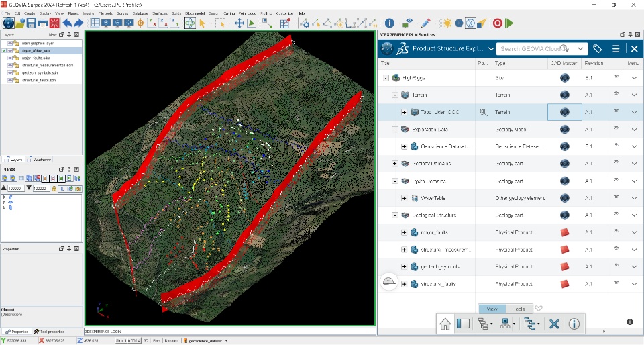This screenshot has width=644, height=345.
Task: Click the pencil edit toolbar icon
Action: (x=426, y=23)
